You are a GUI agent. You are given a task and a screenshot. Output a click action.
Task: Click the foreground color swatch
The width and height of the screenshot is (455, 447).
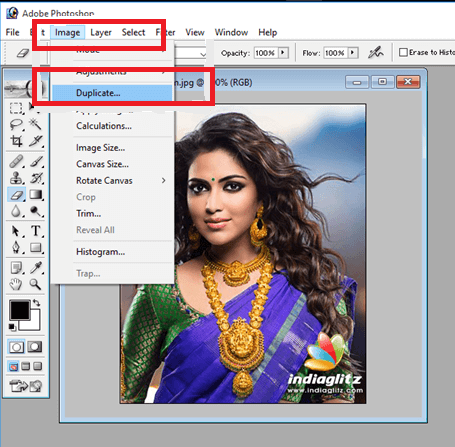[19, 310]
